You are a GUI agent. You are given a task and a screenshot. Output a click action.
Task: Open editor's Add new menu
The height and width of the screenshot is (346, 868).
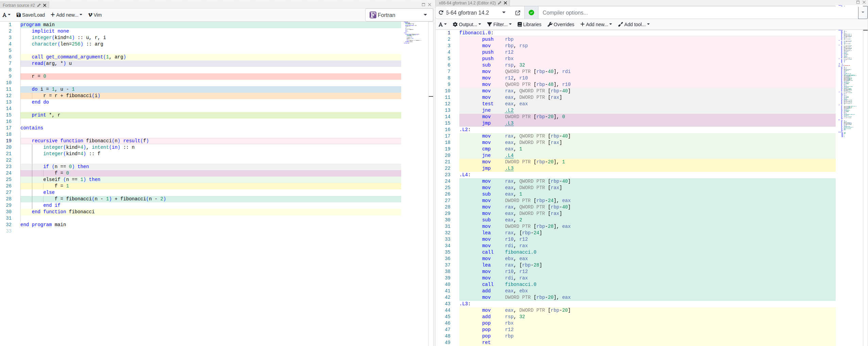coord(66,15)
